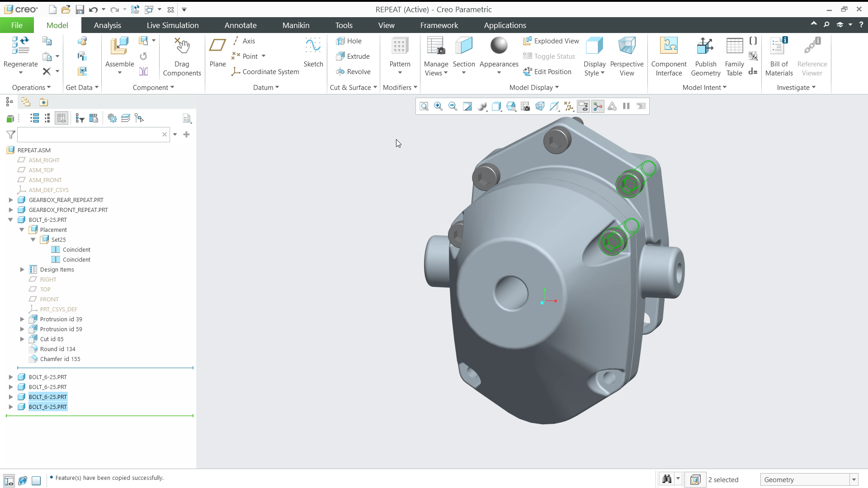This screenshot has height=488, width=868.
Task: Click the Refit view icon in the graphics toolbar
Action: point(424,106)
